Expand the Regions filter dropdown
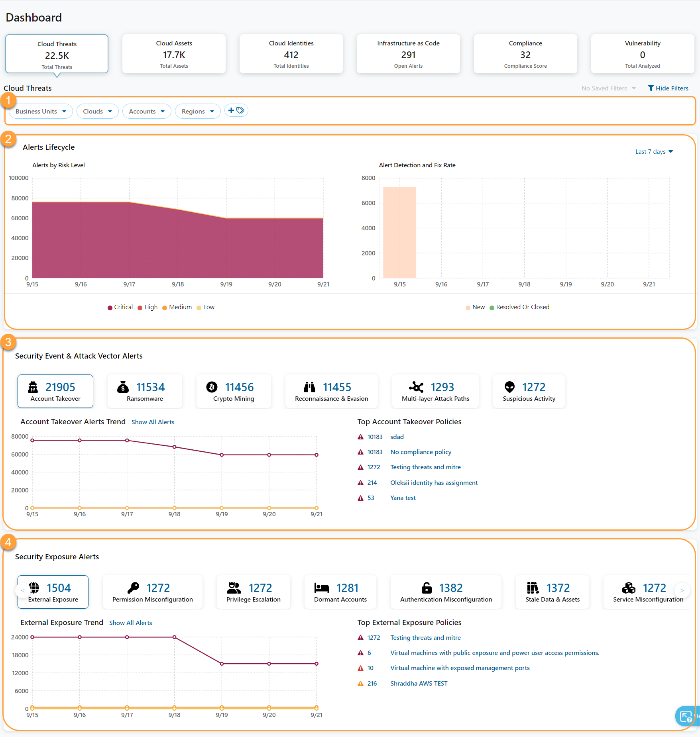The height and width of the screenshot is (737, 700). (198, 111)
